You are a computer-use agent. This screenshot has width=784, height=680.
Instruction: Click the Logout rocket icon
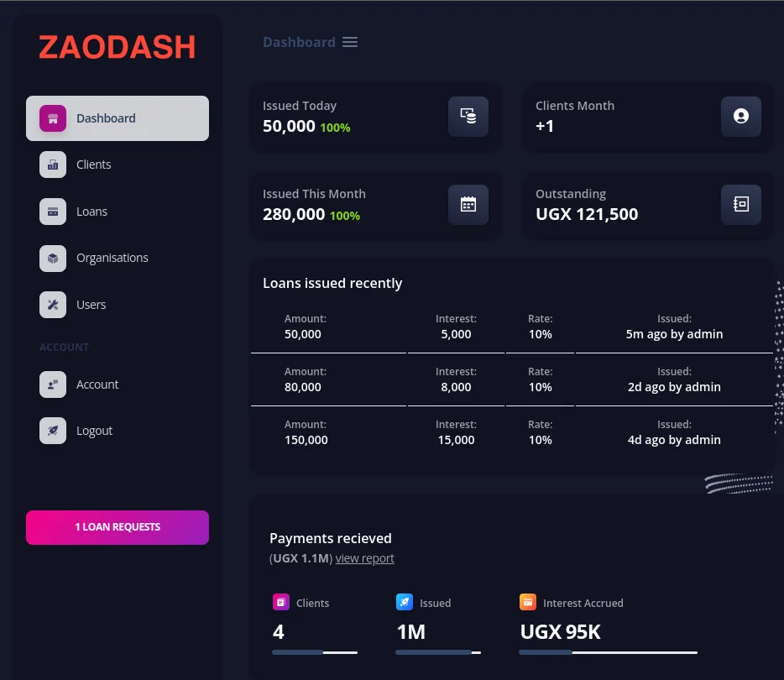pyautogui.click(x=53, y=431)
